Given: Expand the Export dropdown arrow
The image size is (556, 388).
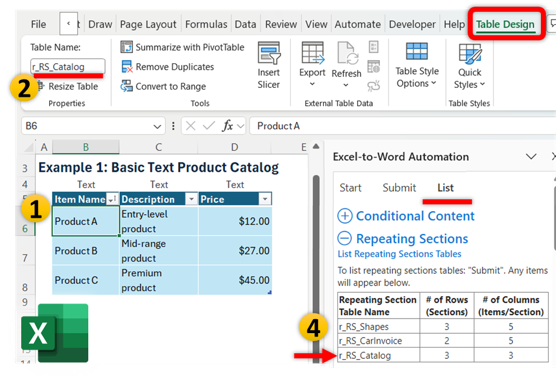Looking at the screenshot, I should [x=312, y=84].
